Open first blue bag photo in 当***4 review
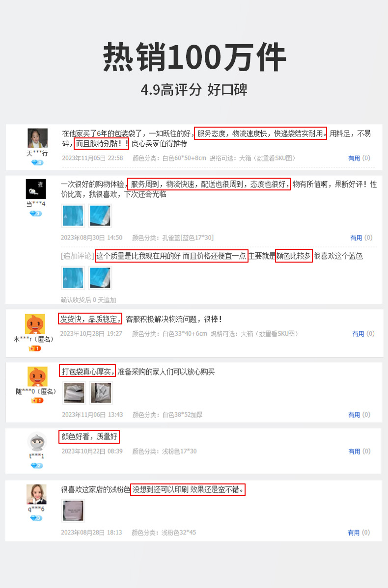The image size is (388, 588). tap(73, 215)
